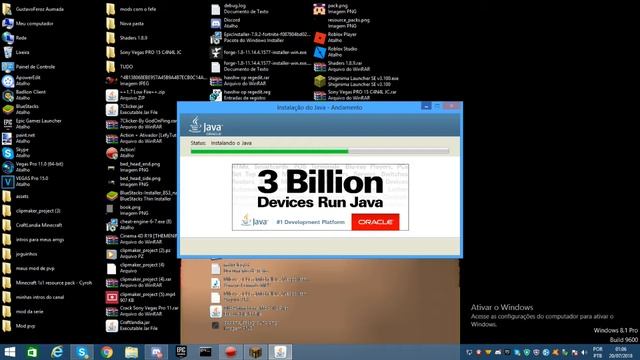The height and width of the screenshot is (360, 640).
Task: Select resource_packs.png file name
Action: 349,20
